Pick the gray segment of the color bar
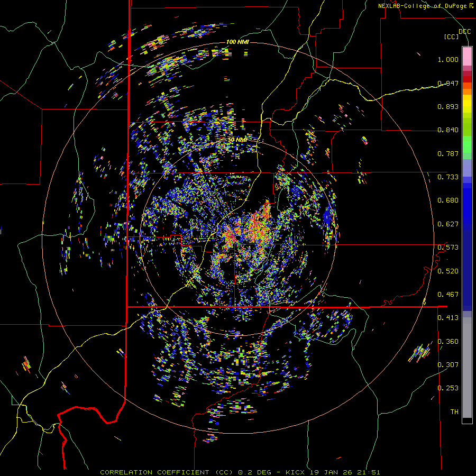476x476 pixels. [x=467, y=368]
